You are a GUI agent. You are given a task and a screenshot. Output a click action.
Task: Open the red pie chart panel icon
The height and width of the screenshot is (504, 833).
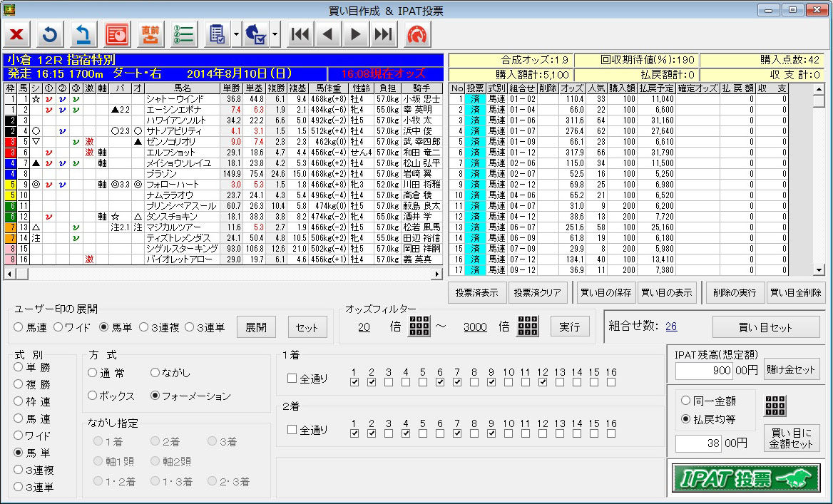[x=117, y=35]
